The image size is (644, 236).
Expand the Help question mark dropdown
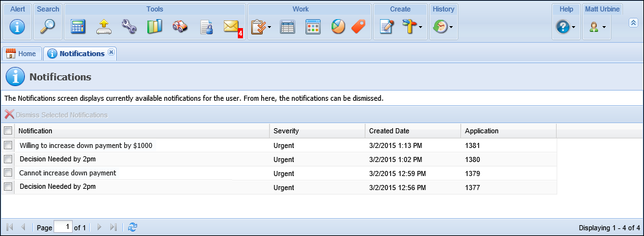tap(566, 27)
